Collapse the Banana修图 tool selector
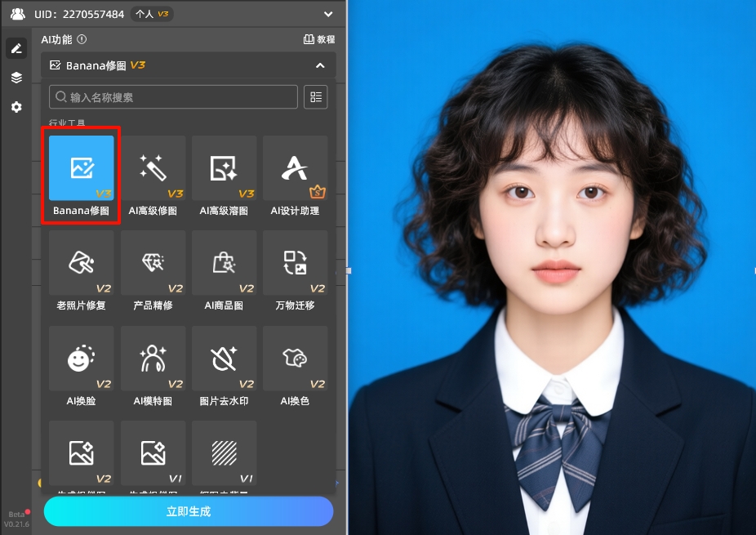 (320, 65)
